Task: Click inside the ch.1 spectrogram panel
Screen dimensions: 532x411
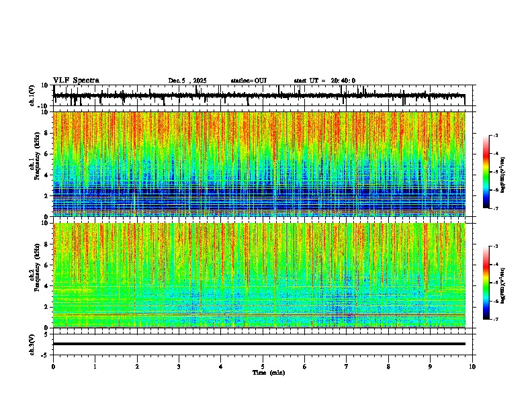Action: tap(259, 164)
